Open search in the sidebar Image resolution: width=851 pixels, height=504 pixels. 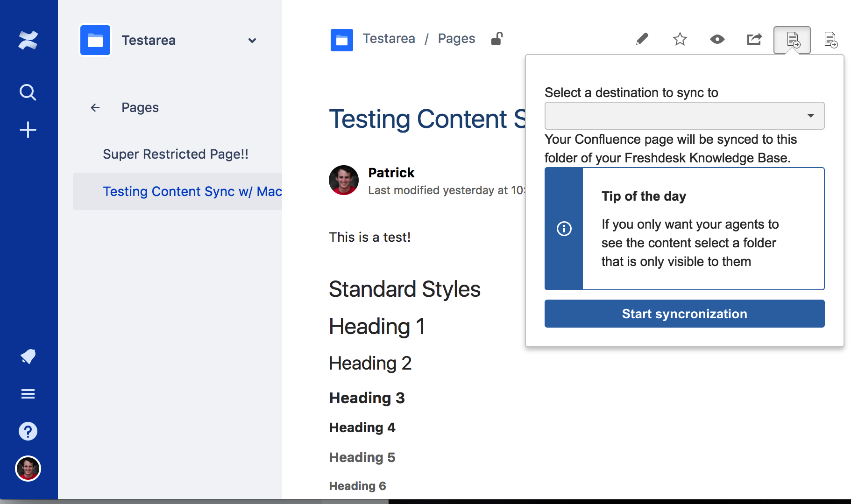click(28, 92)
